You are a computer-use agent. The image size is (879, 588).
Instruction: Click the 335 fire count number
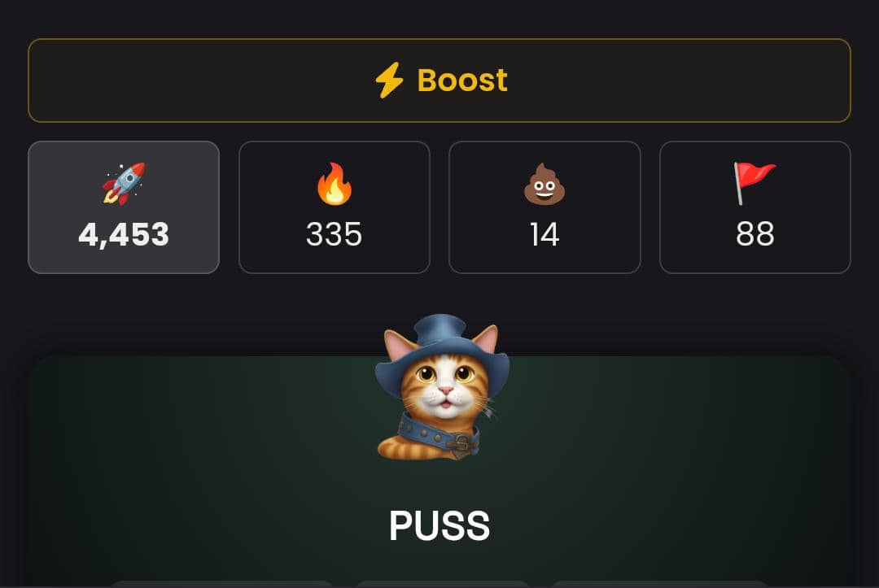pyautogui.click(x=335, y=234)
